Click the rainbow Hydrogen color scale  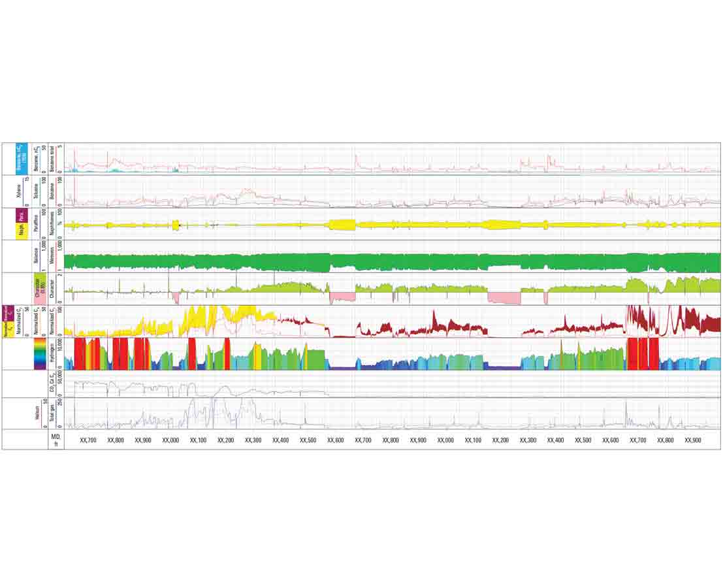pyautogui.click(x=40, y=354)
